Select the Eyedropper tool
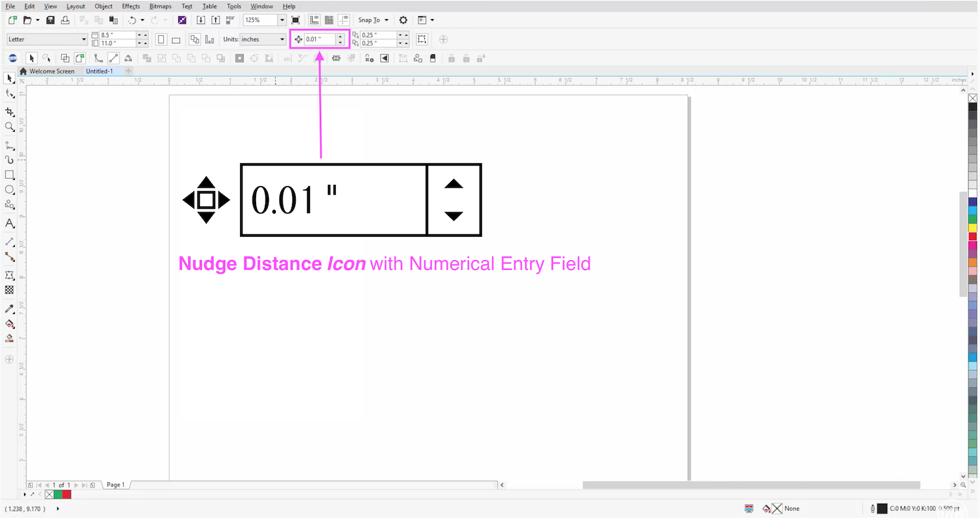This screenshot has height=518, width=980. [x=9, y=308]
